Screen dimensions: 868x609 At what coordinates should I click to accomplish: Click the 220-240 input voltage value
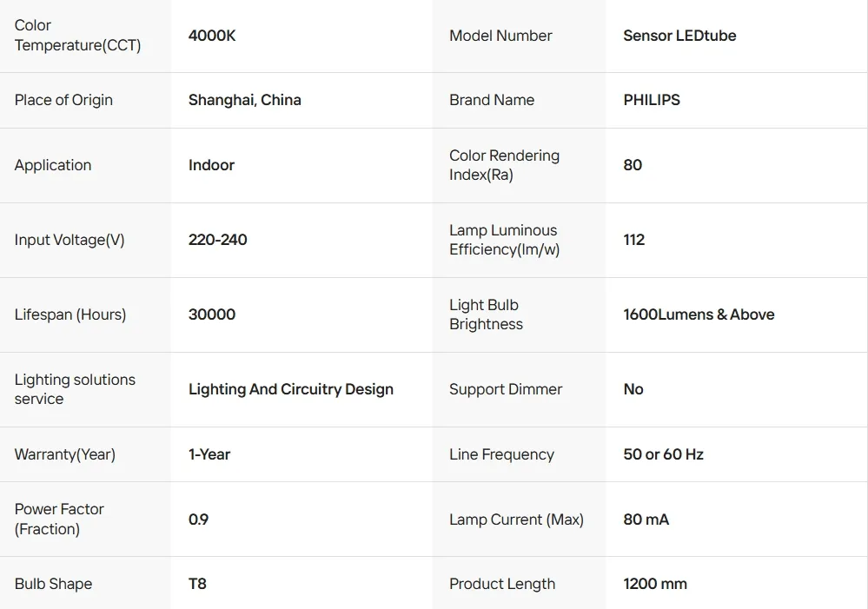coord(217,240)
